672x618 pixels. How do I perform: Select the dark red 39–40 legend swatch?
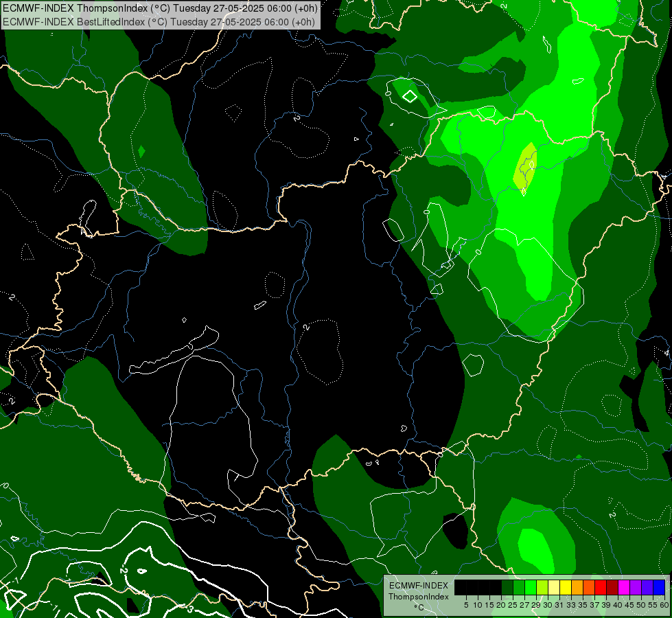(612, 587)
